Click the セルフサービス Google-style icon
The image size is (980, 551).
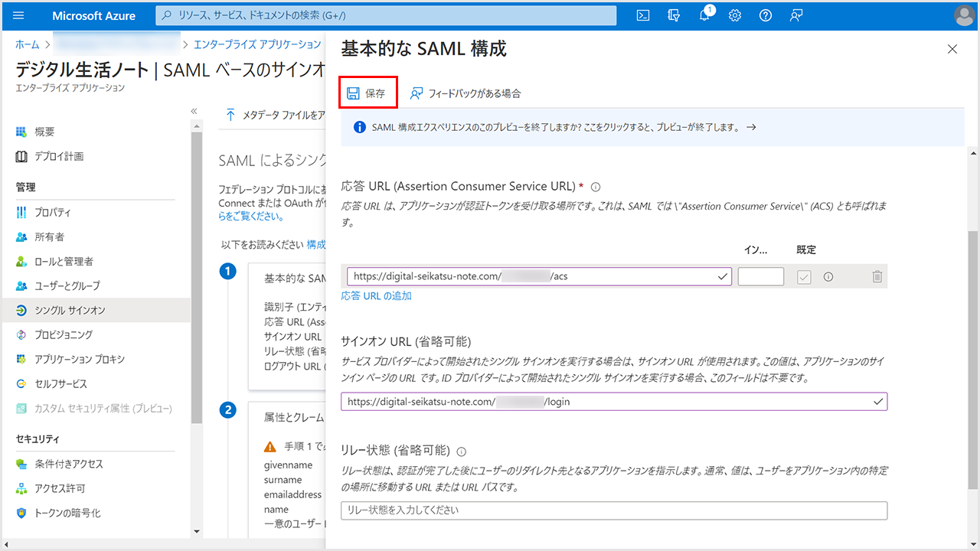point(21,383)
